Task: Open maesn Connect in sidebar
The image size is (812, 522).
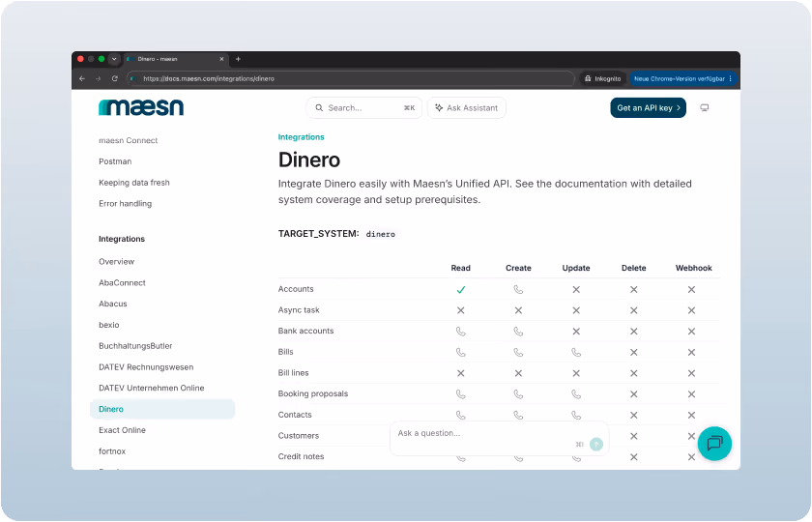Action: click(x=128, y=140)
